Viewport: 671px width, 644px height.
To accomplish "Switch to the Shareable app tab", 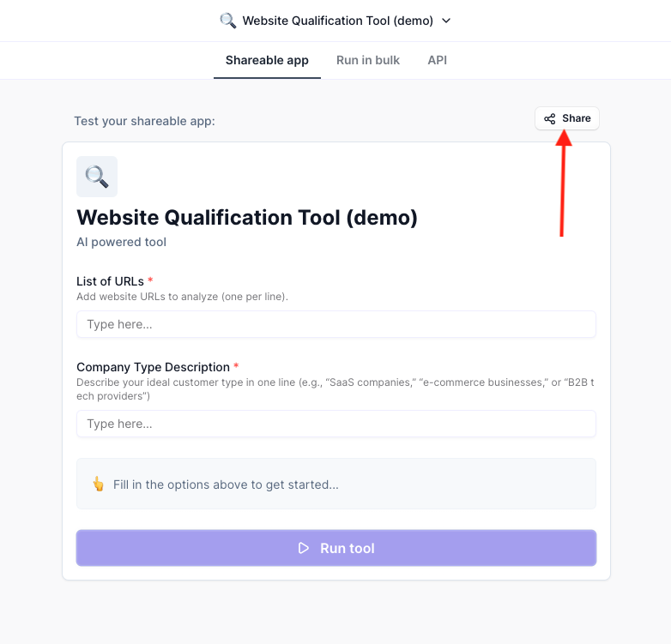I will pos(267,60).
